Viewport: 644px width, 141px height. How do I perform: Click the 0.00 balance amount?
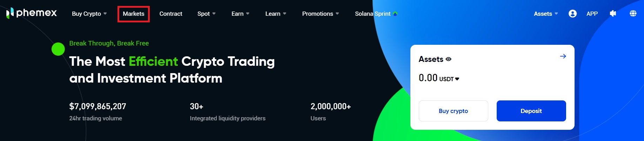point(428,78)
